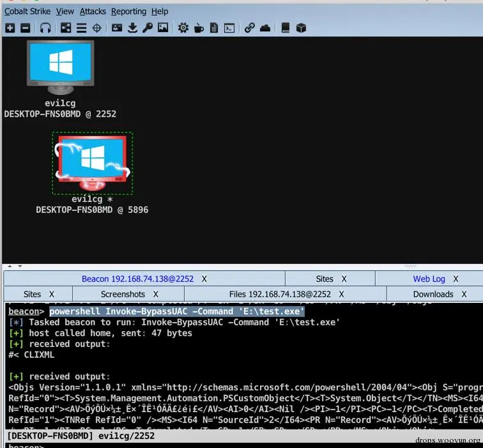Open Credentials via the ID card icon
Image resolution: width=483 pixels, height=448 pixels.
tap(117, 28)
